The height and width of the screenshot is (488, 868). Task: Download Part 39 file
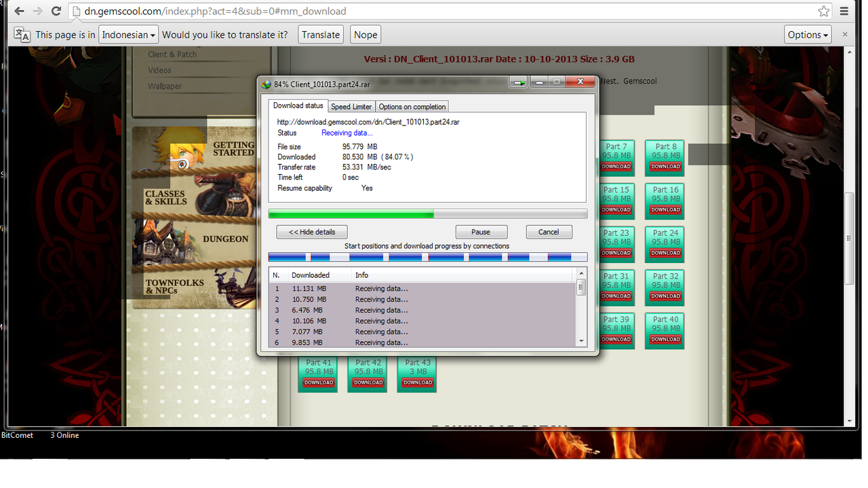616,340
